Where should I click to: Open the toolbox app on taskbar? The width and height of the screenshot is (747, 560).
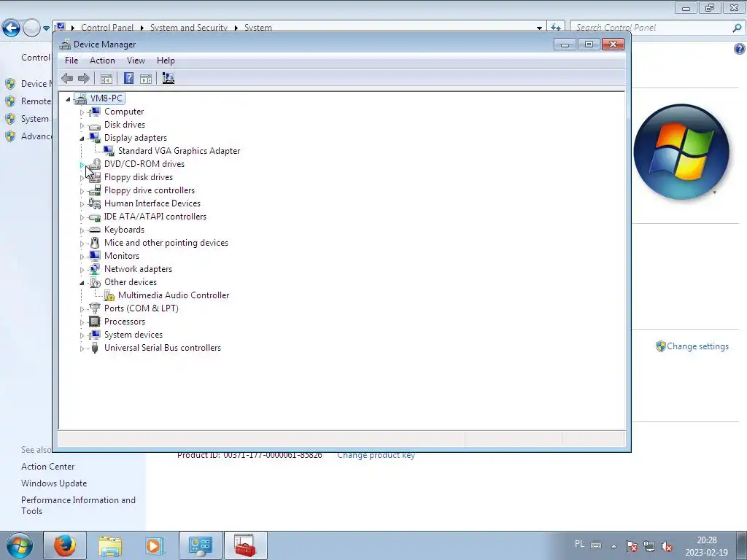tap(245, 545)
